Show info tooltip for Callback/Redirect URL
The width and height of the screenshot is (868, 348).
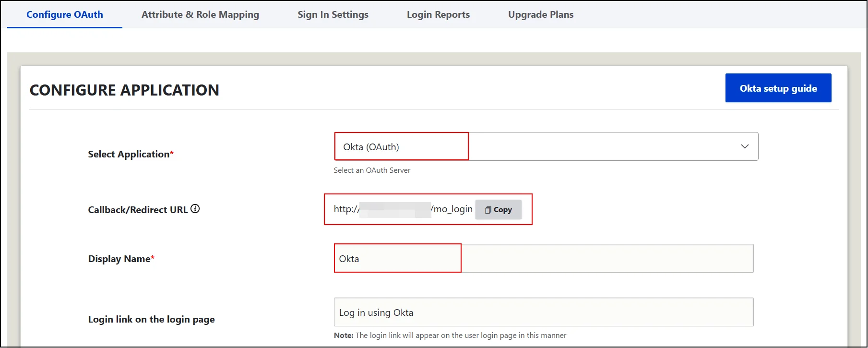[x=195, y=209]
